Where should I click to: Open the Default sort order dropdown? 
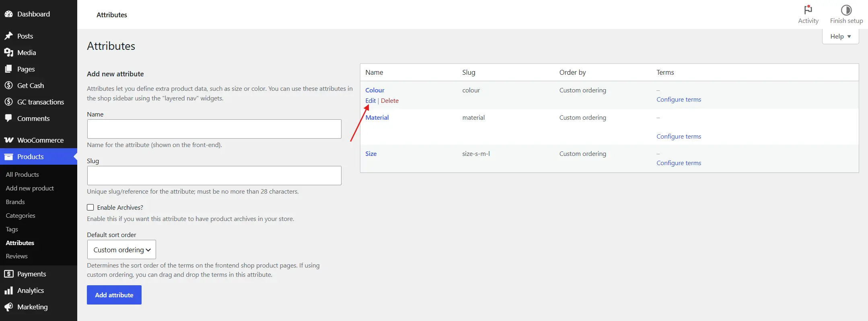[x=121, y=249]
